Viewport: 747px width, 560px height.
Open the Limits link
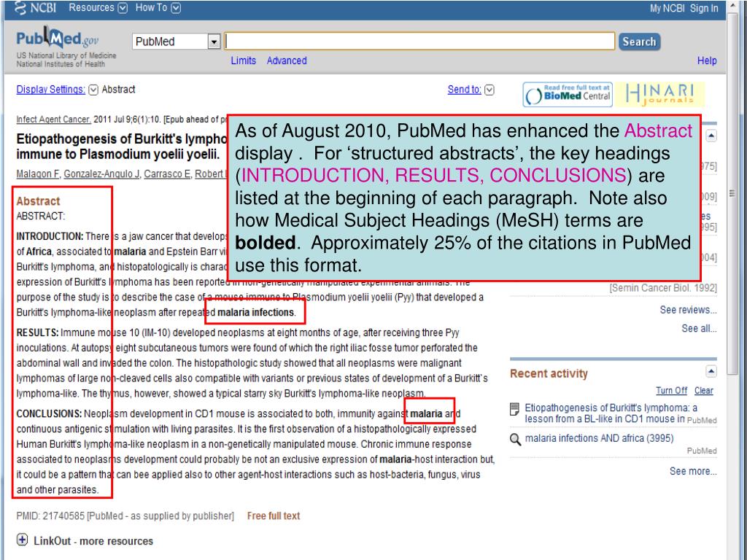click(x=244, y=61)
